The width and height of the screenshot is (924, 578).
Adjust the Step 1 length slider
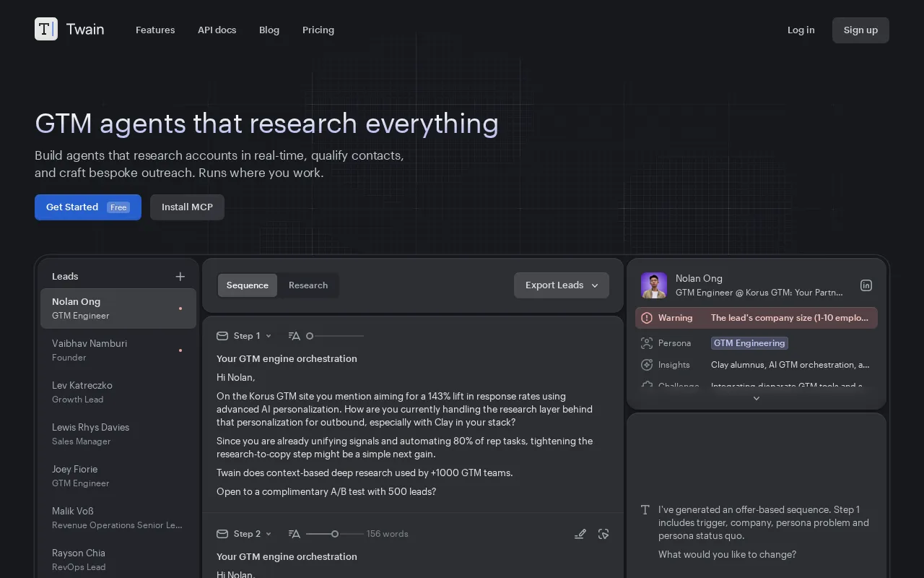pos(335,336)
